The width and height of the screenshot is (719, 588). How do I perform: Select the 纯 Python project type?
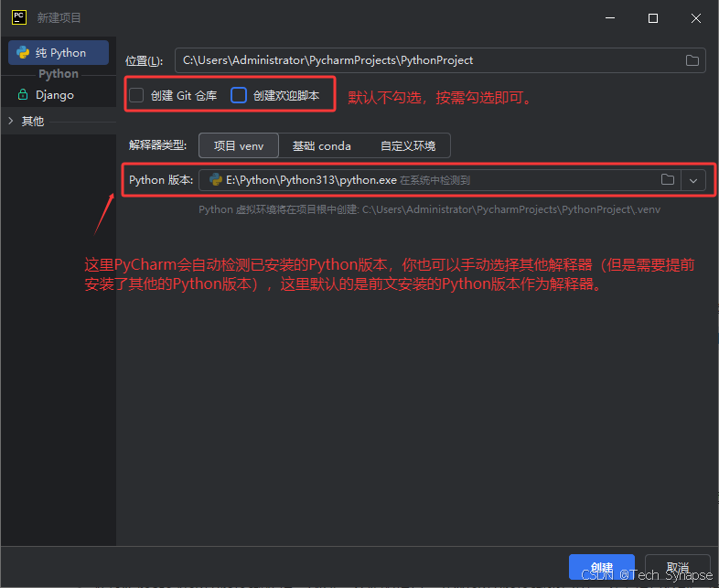click(59, 53)
